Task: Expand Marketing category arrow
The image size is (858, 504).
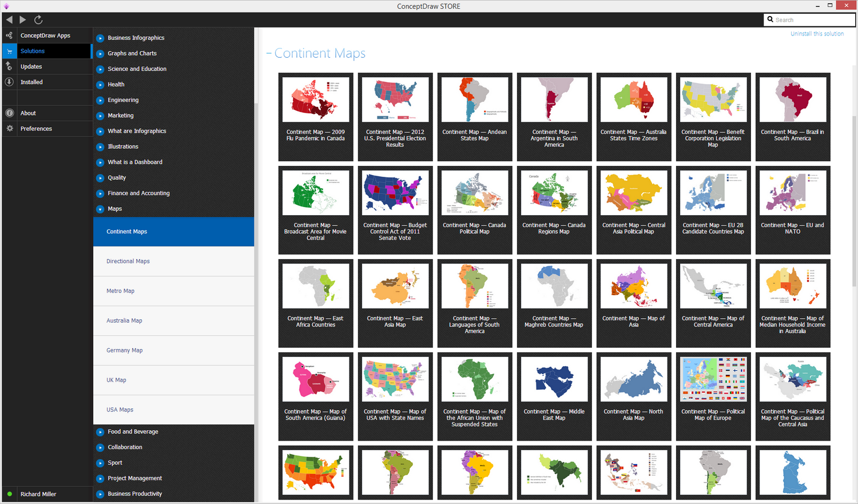Action: [100, 116]
